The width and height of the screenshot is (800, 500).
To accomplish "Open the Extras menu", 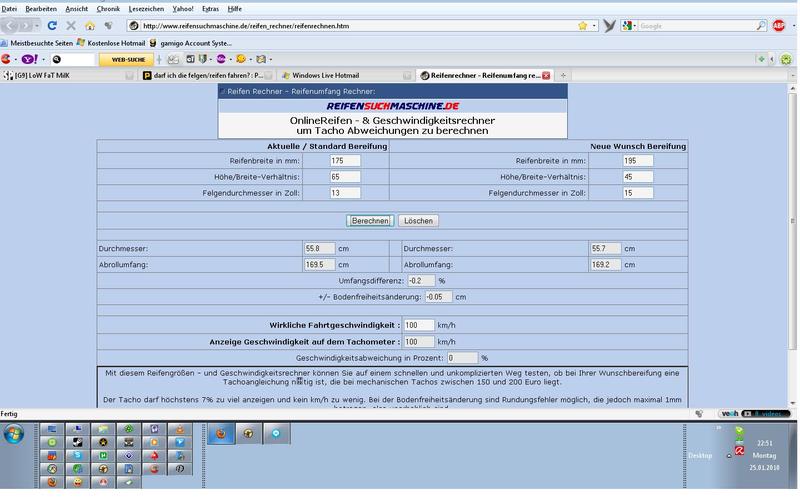I will pos(210,9).
